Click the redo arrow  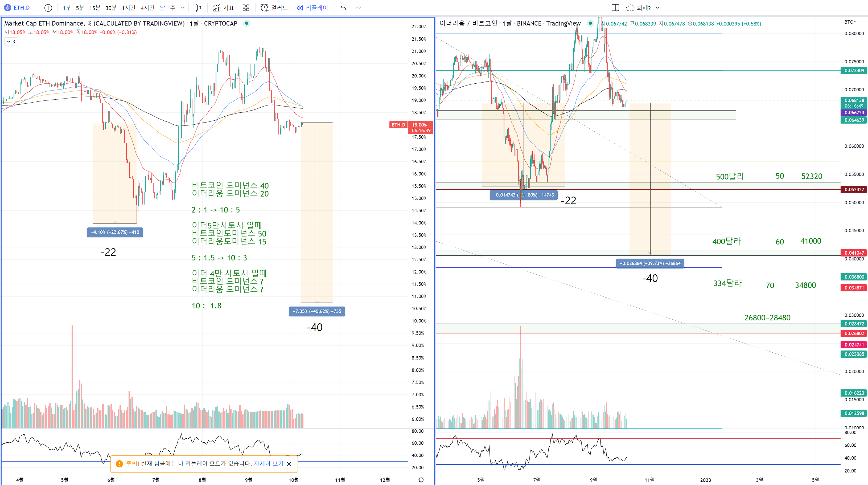pyautogui.click(x=358, y=8)
